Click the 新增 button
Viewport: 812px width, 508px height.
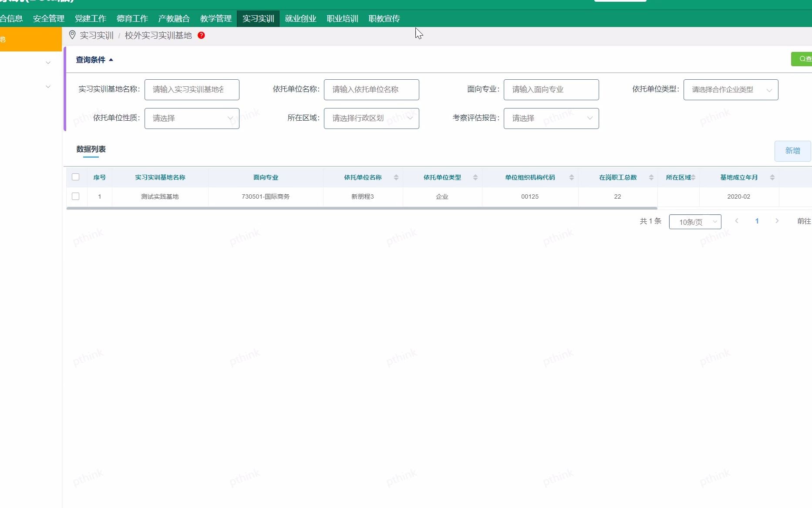point(792,151)
